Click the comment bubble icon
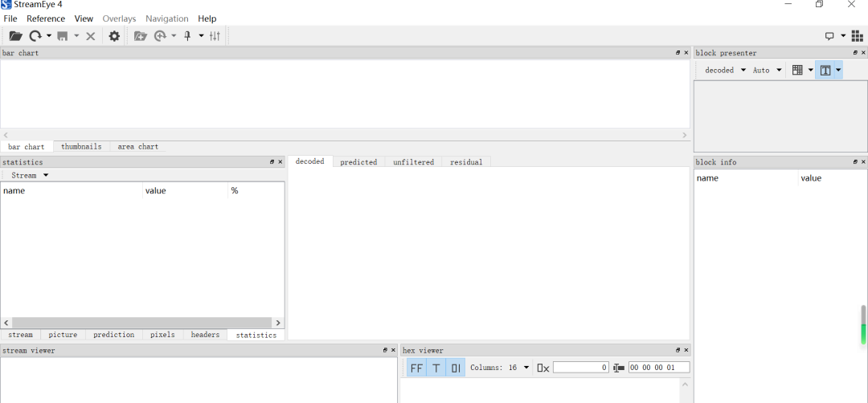This screenshot has height=403, width=868. pos(829,36)
